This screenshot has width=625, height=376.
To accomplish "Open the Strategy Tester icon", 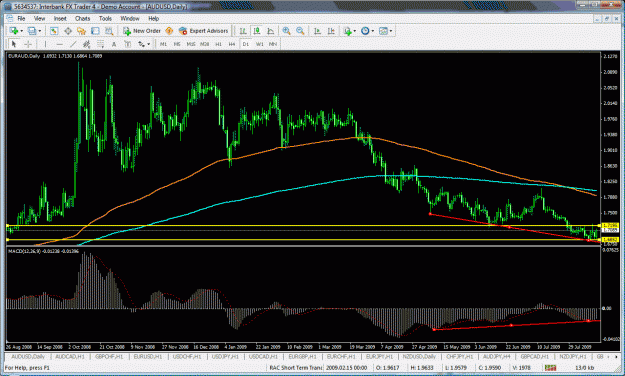I will point(109,31).
